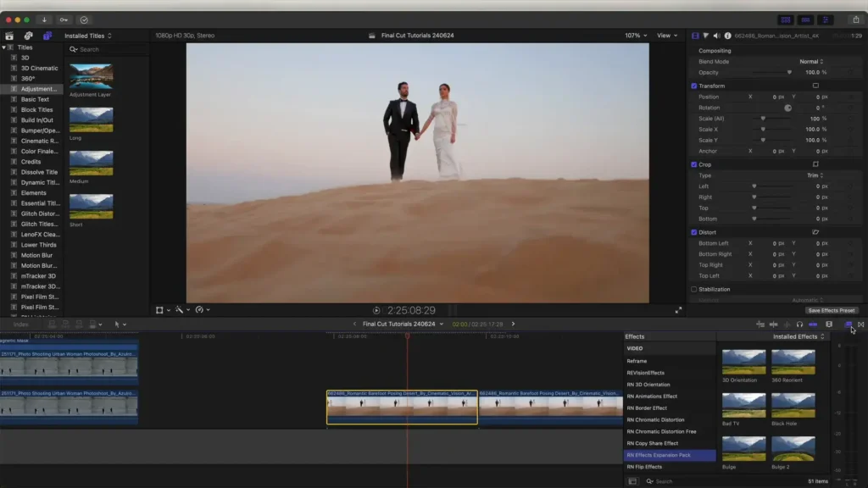This screenshot has height=488, width=868.
Task: Toggle the Effects browser icon in timeline toolbar
Action: tap(848, 324)
